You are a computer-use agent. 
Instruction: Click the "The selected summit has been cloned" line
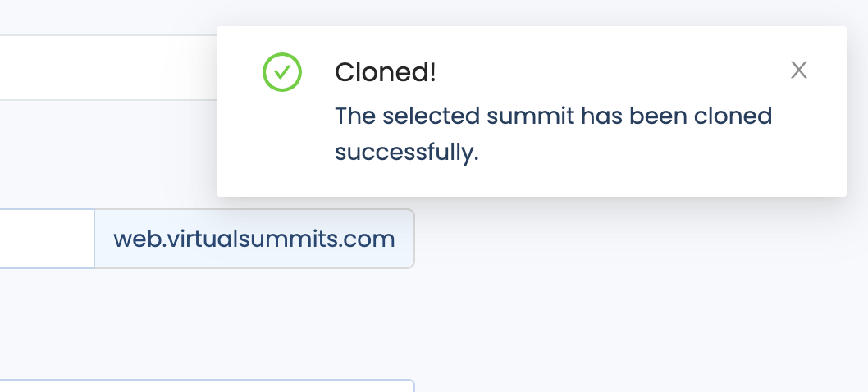click(553, 116)
